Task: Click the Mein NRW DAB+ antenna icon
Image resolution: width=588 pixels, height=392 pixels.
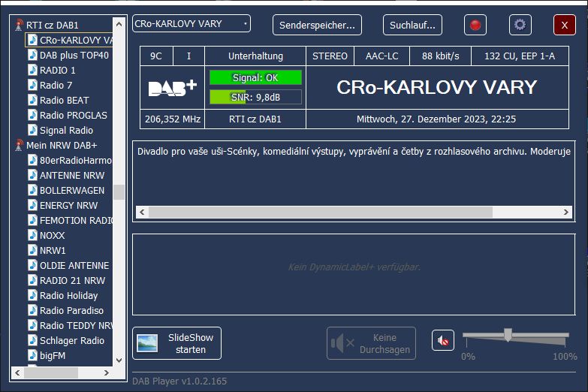Action: (x=20, y=145)
